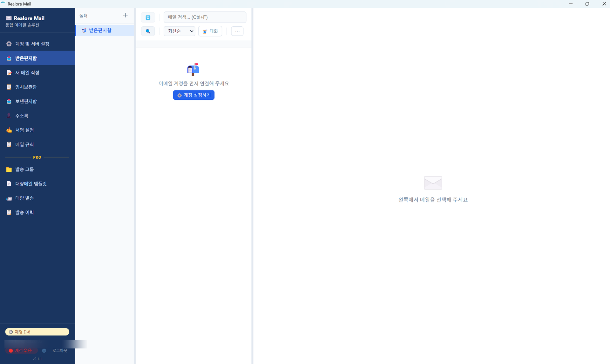Viewport: 610px width, 364px height.
Task: Expand the 최신순 sort dropdown
Action: coord(180,31)
